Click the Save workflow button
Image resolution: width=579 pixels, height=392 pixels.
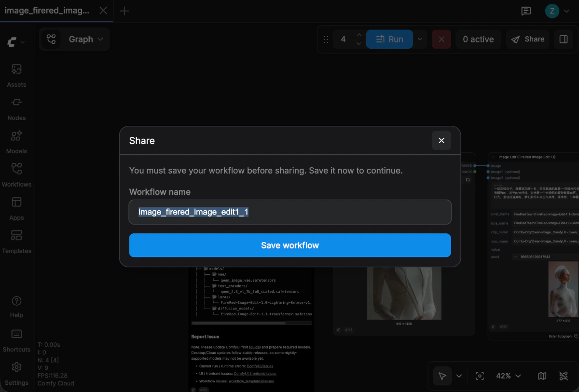point(289,245)
